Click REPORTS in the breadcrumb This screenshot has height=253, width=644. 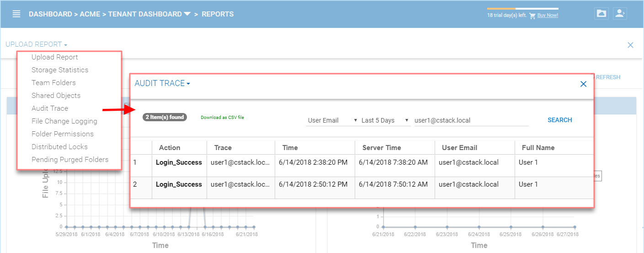(218, 14)
